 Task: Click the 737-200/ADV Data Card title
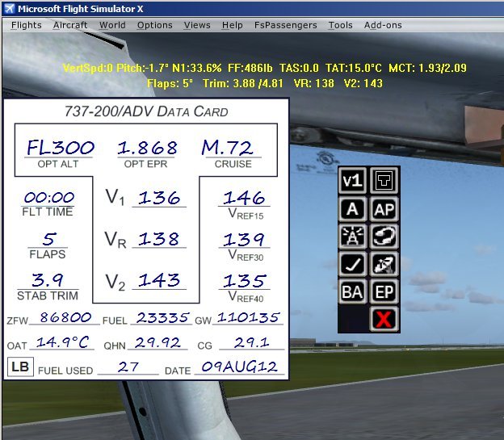146,111
